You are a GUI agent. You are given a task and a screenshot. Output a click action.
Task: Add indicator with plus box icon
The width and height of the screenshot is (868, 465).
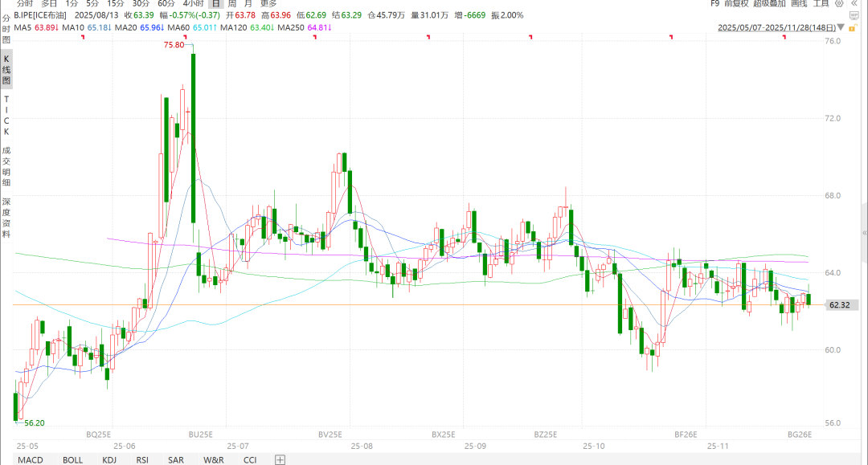(280, 459)
